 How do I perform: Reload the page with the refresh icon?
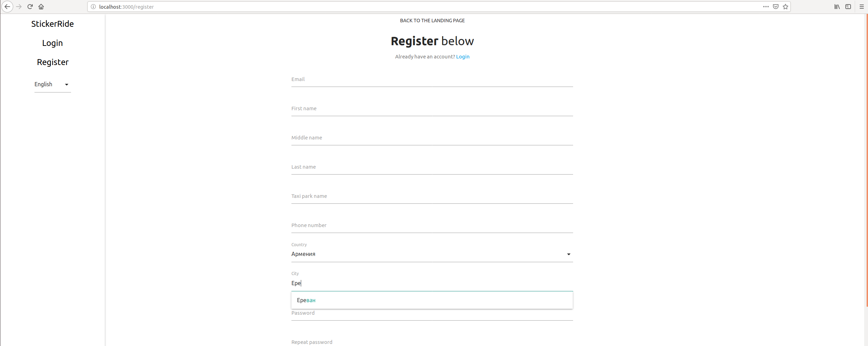pyautogui.click(x=30, y=7)
